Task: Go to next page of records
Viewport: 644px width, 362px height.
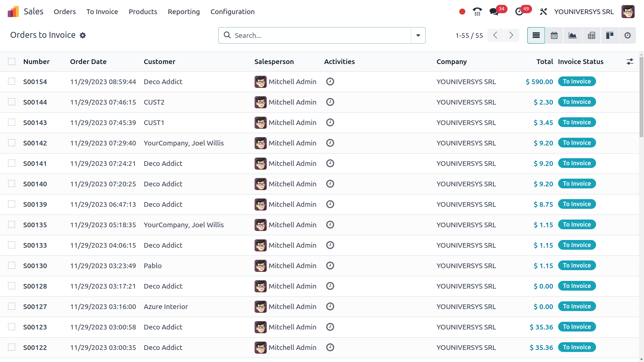Action: click(x=511, y=35)
